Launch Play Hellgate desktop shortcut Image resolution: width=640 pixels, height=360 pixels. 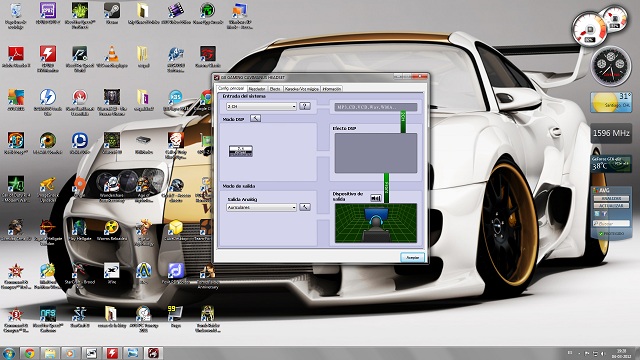coord(79,230)
